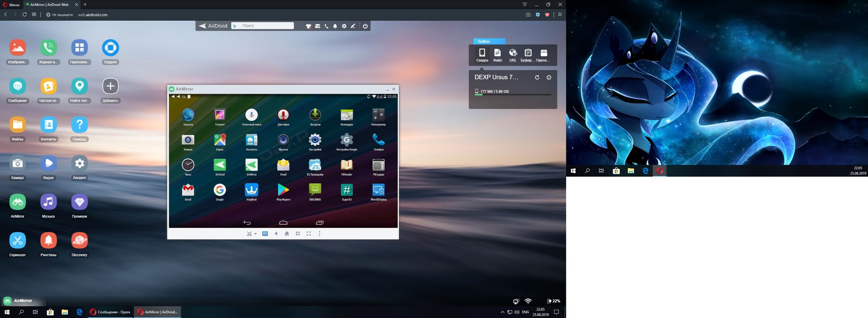Reload the web.airdroid.com page

[x=25, y=14]
